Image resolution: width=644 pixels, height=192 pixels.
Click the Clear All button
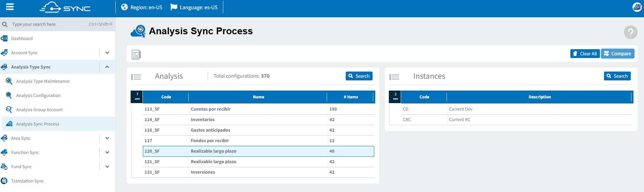coord(585,54)
